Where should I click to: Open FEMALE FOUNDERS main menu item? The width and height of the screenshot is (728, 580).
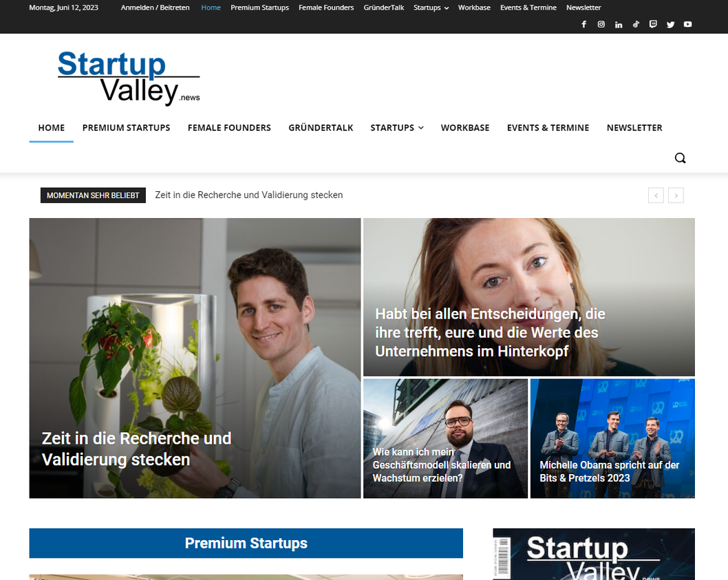click(229, 128)
